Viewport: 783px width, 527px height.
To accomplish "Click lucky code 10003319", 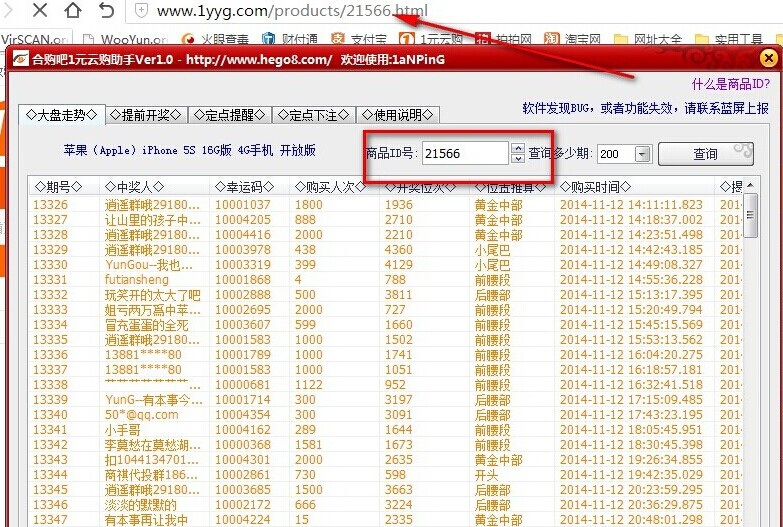I will coord(243,265).
